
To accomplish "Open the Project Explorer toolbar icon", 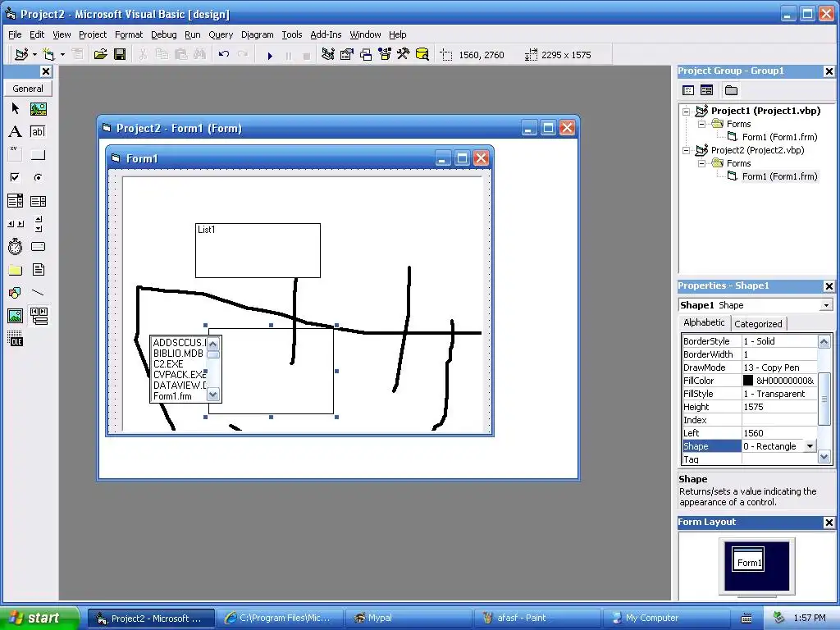I will [x=328, y=55].
